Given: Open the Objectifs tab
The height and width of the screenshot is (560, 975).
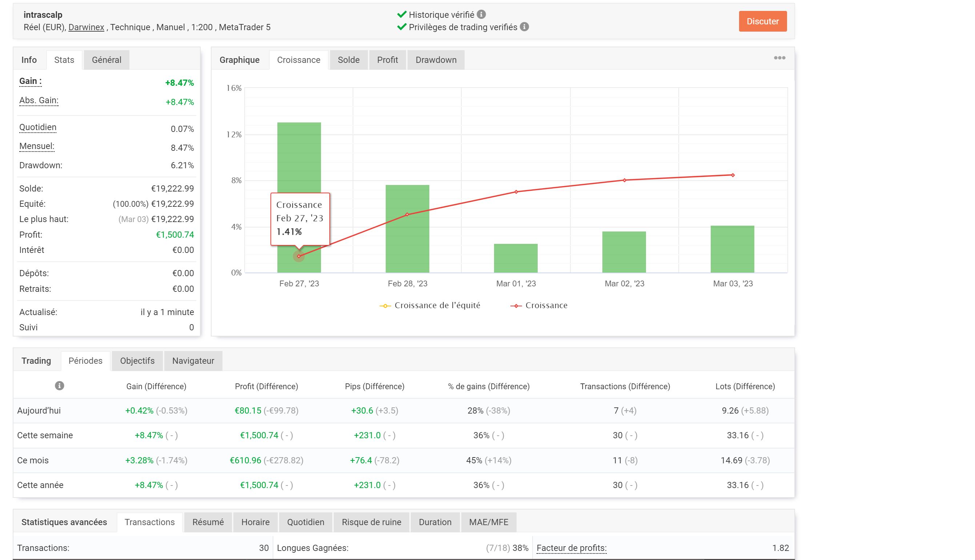Looking at the screenshot, I should point(137,361).
